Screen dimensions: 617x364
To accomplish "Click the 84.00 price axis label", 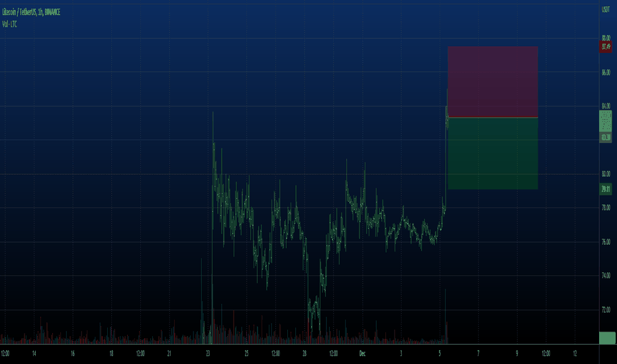I will point(606,106).
